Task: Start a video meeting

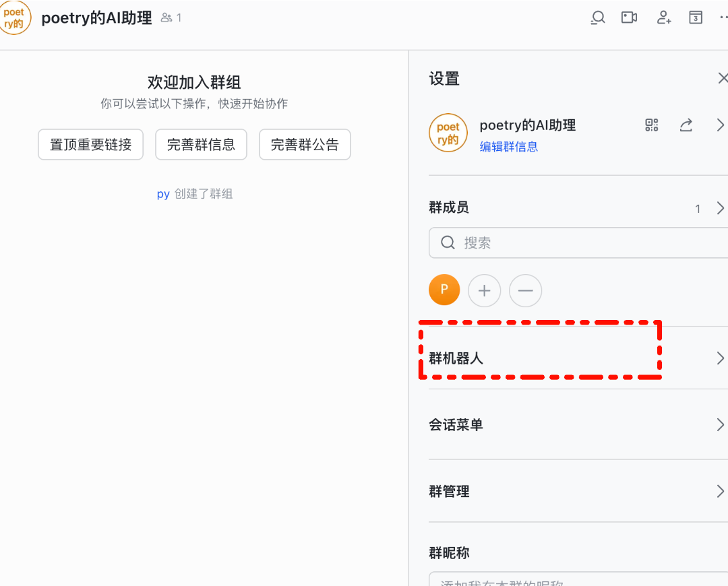Action: point(629,18)
